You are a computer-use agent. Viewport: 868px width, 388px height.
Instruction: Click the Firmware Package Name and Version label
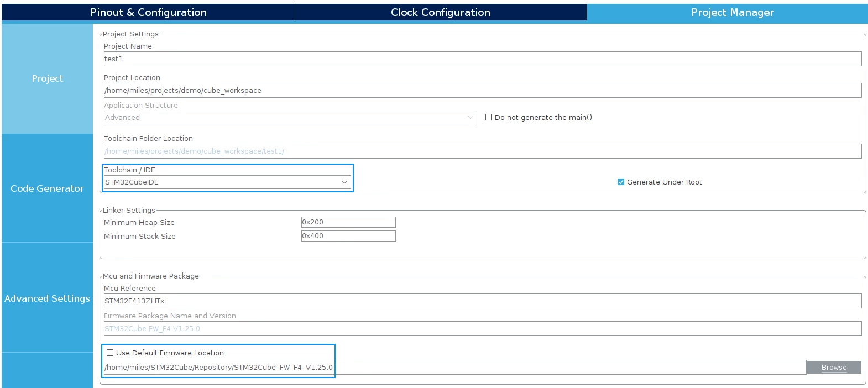pos(170,316)
